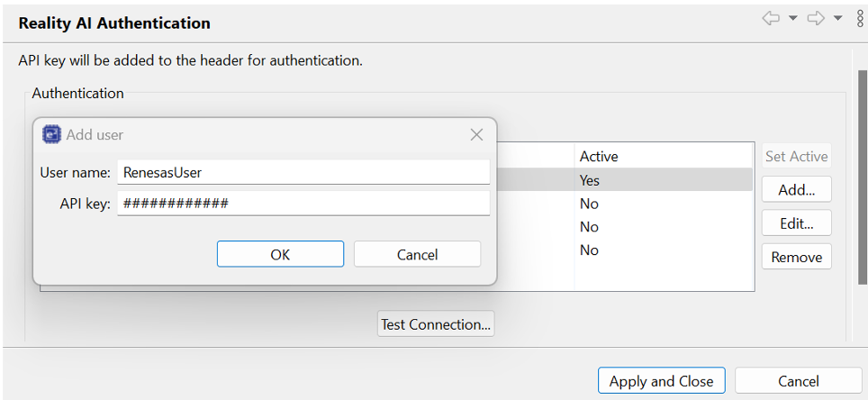Viewport: 868px width, 400px height.
Task: Focus the User name text field
Action: [x=303, y=172]
